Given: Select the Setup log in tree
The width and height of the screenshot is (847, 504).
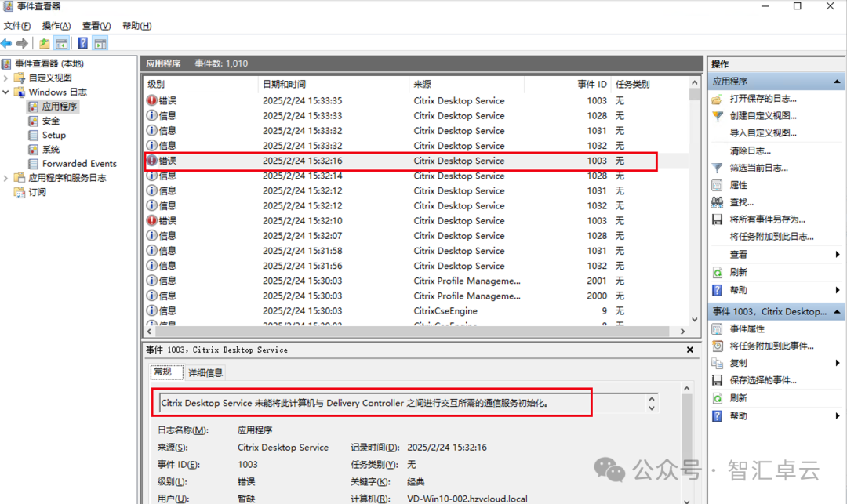Looking at the screenshot, I should pyautogui.click(x=54, y=135).
